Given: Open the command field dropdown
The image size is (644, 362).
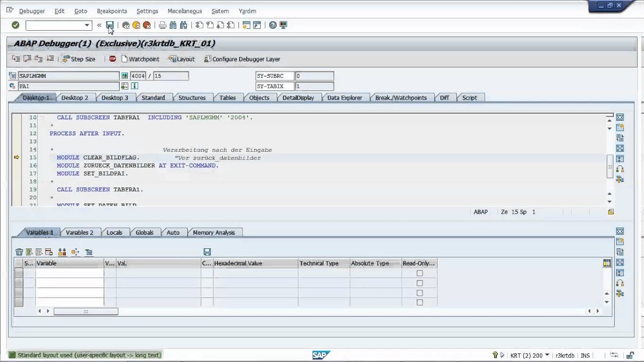Looking at the screenshot, I should [87, 25].
